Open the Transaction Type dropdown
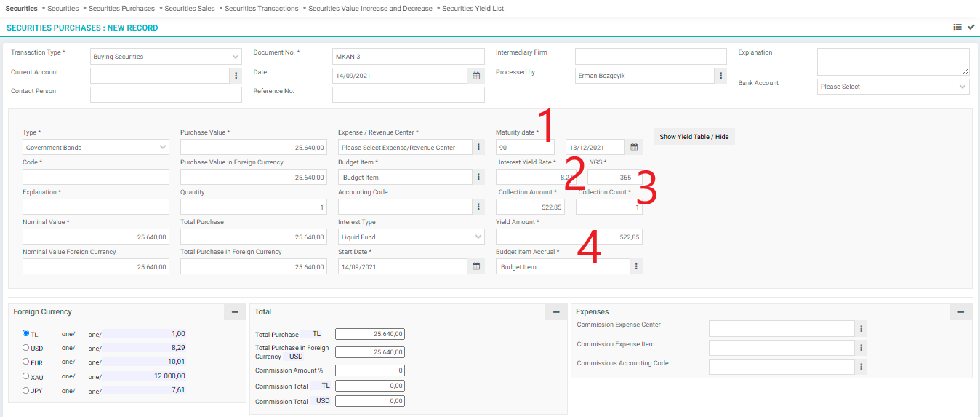This screenshot has height=417, width=980. tap(166, 57)
